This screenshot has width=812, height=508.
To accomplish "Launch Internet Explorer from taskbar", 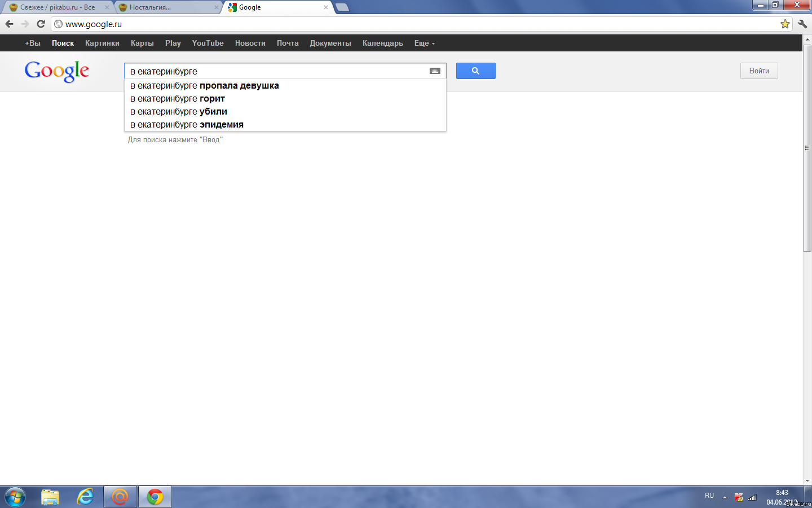I will 85,497.
